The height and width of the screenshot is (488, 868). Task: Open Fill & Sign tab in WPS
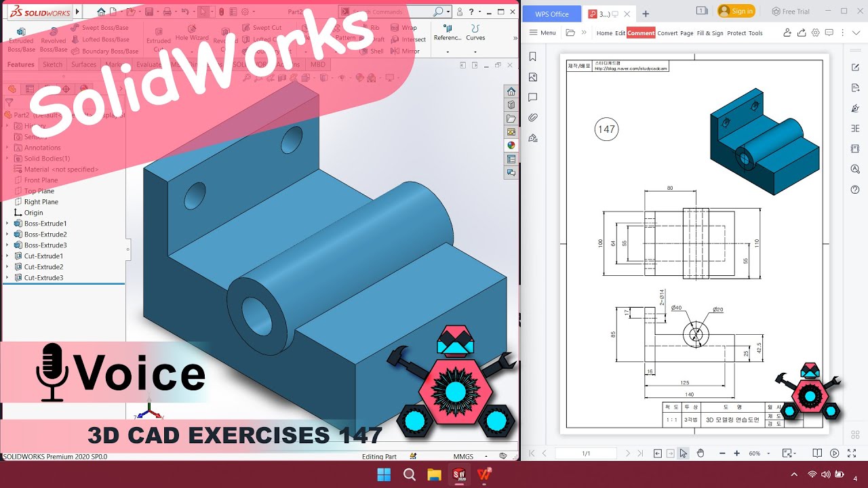click(x=710, y=33)
